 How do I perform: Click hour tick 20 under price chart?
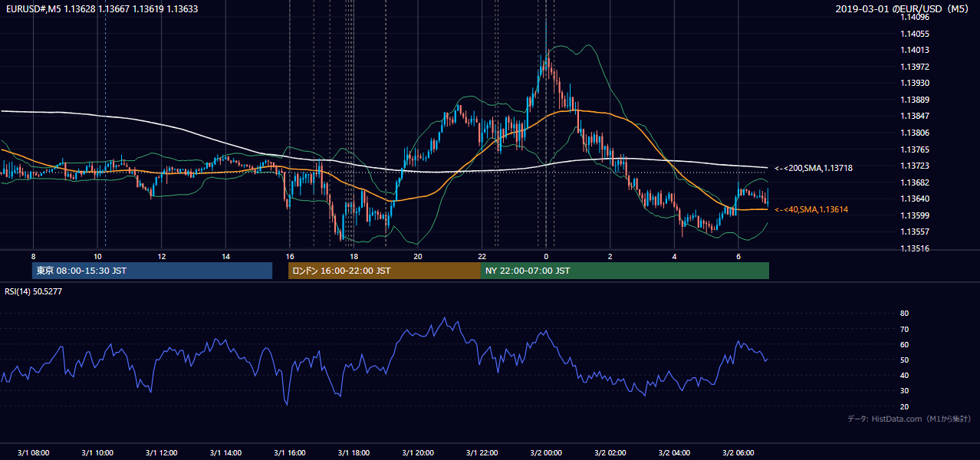click(418, 256)
